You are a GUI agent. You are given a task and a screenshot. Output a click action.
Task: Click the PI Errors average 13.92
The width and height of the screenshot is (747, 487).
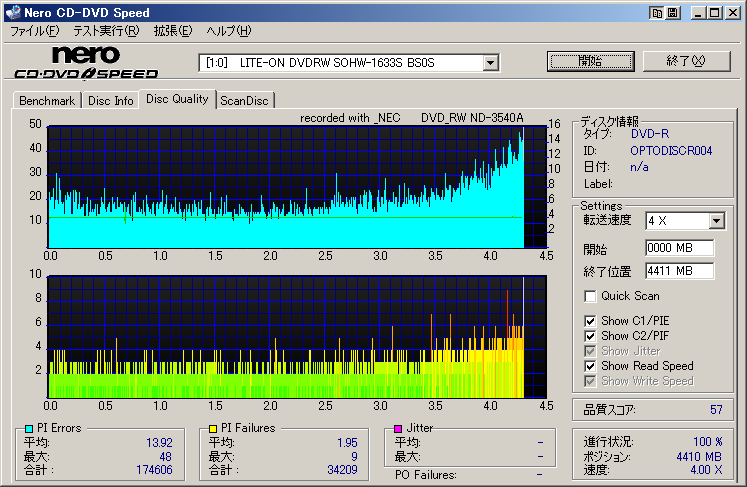point(159,443)
